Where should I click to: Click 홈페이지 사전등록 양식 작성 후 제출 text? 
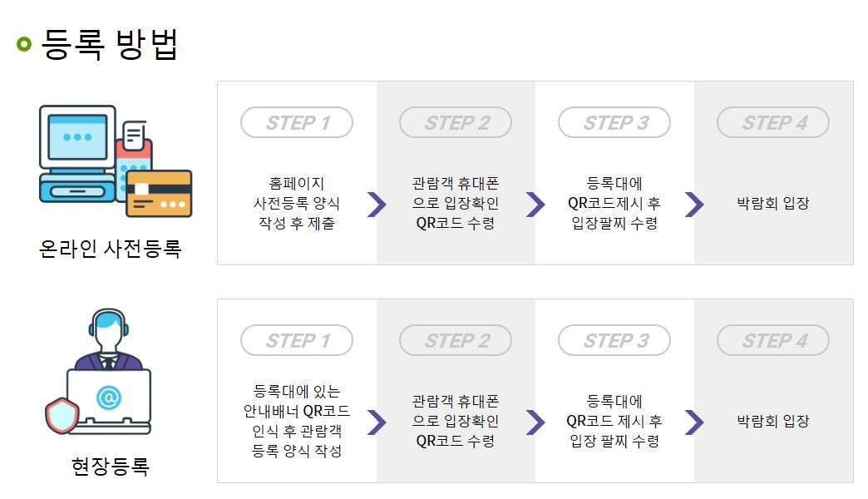click(297, 204)
